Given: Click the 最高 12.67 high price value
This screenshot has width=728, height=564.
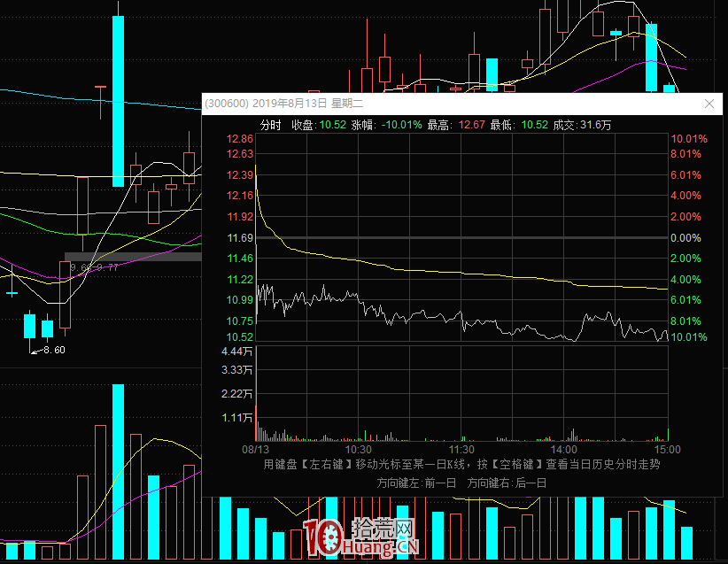Looking at the screenshot, I should [x=470, y=125].
